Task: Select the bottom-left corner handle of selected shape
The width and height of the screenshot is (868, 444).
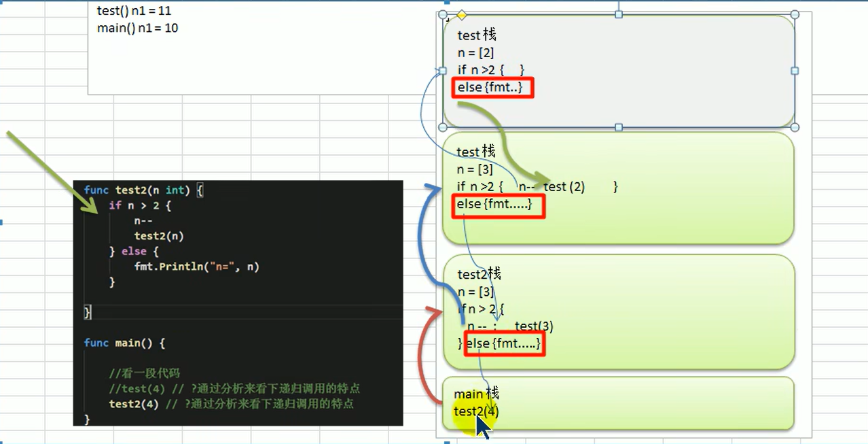Action: click(443, 127)
